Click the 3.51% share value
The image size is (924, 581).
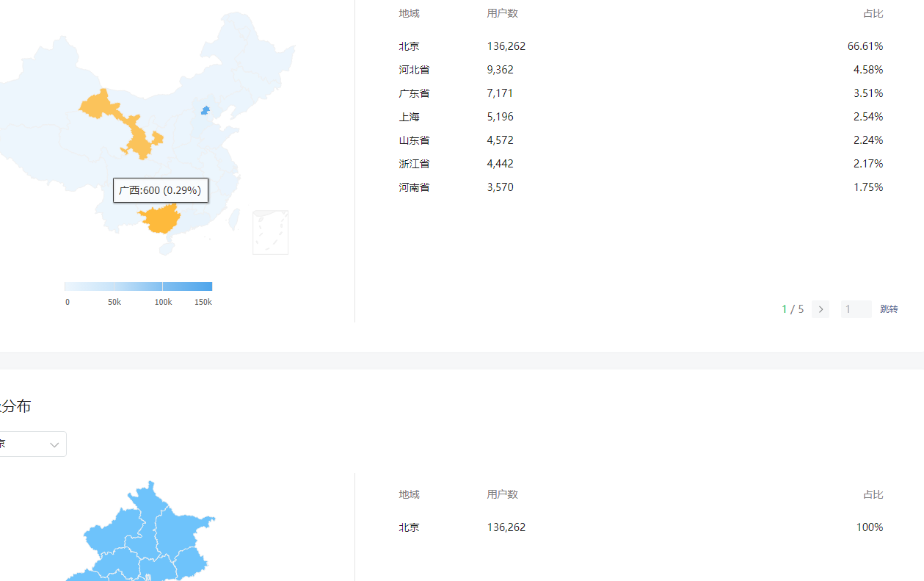tap(868, 93)
